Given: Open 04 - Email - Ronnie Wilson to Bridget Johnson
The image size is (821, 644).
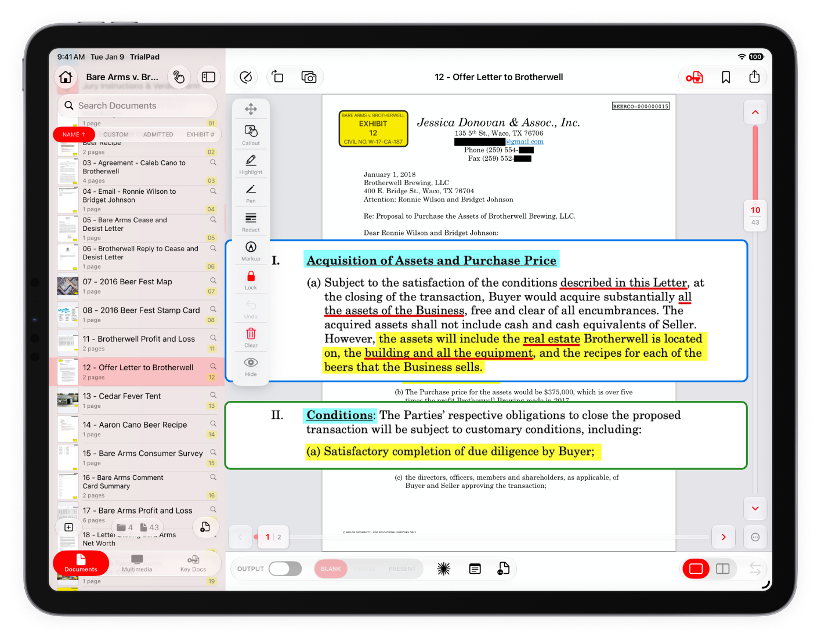Looking at the screenshot, I should (137, 200).
